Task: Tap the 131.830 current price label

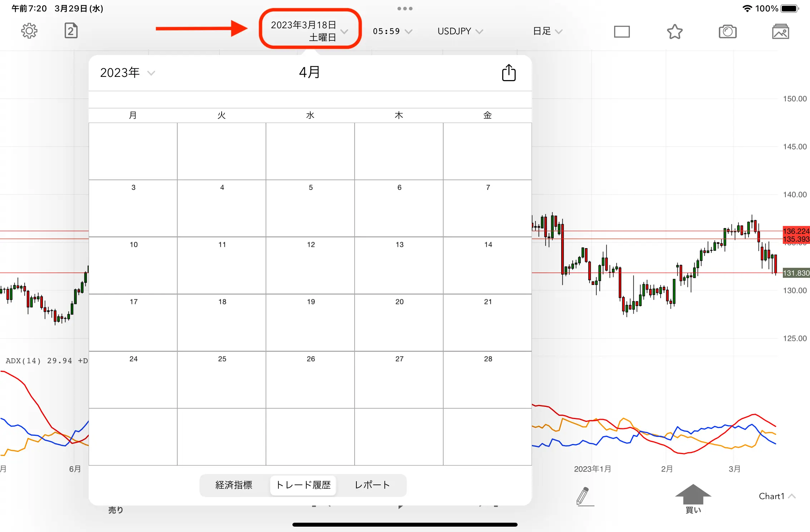Action: tap(796, 273)
